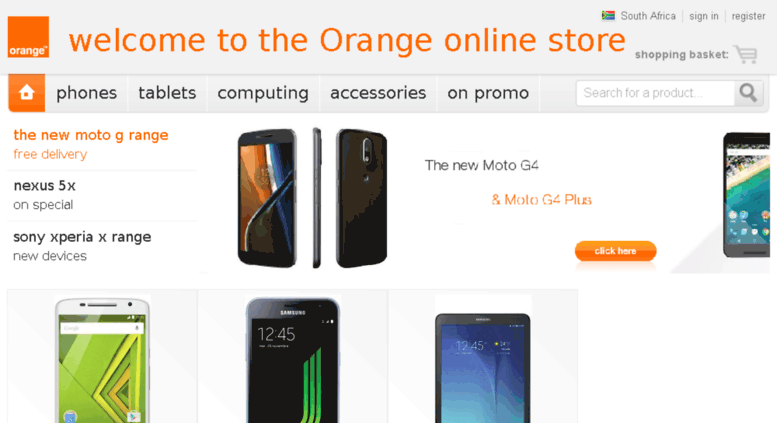
Task: Select the nexus 5x on special slide
Action: 102,195
